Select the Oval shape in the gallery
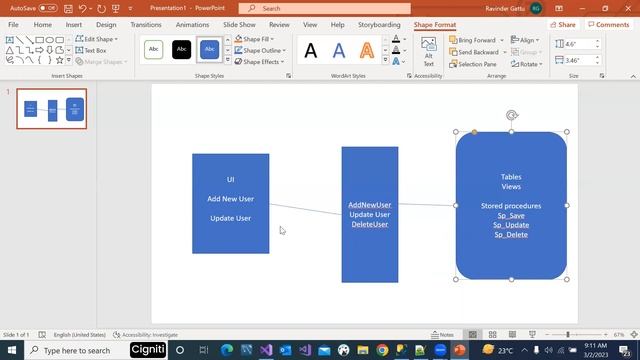This screenshot has height=360, width=640. [49, 40]
